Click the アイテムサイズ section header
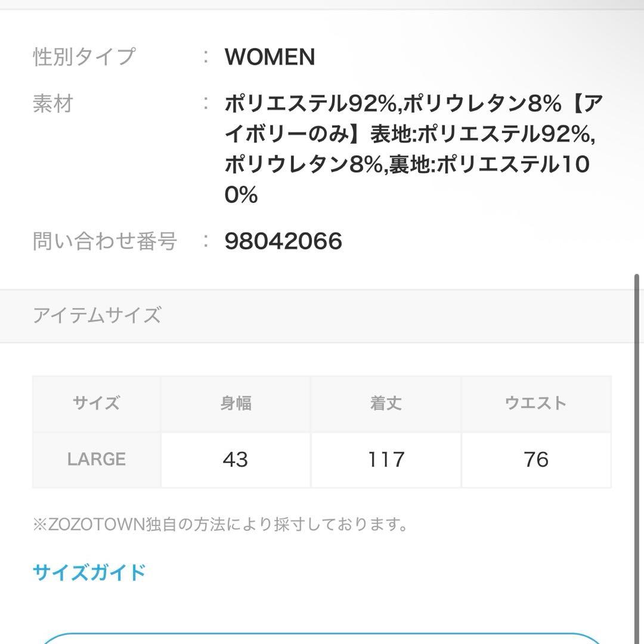Image resolution: width=644 pixels, height=644 pixels. [97, 315]
